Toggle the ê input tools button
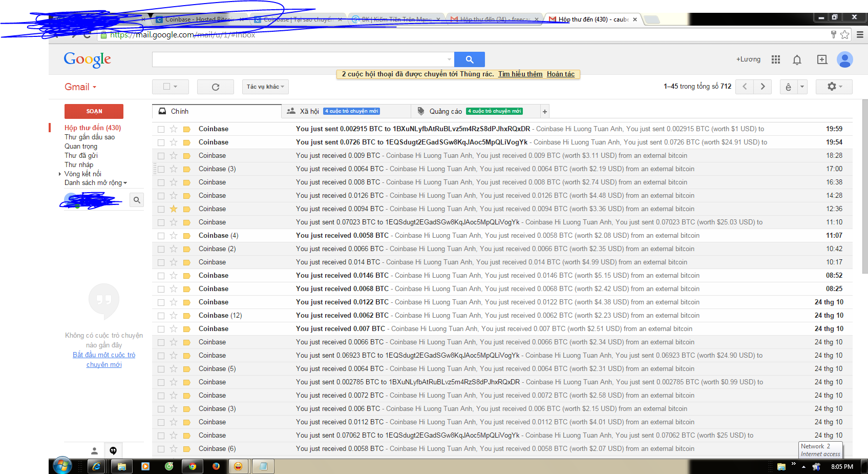 [x=788, y=87]
